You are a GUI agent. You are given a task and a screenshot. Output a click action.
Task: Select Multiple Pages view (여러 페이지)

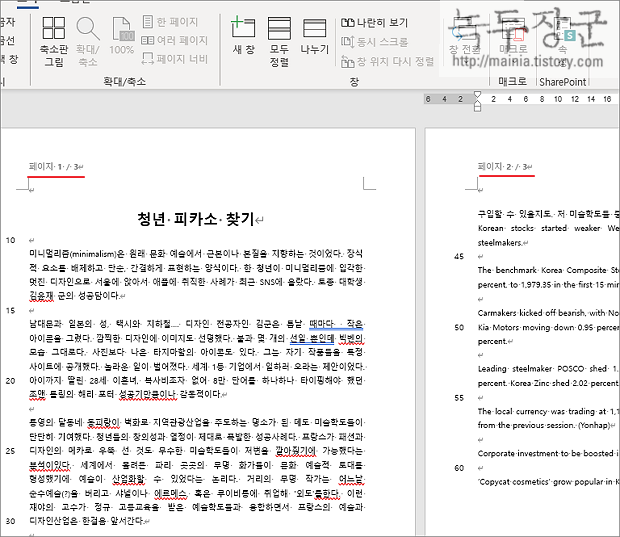tap(174, 40)
